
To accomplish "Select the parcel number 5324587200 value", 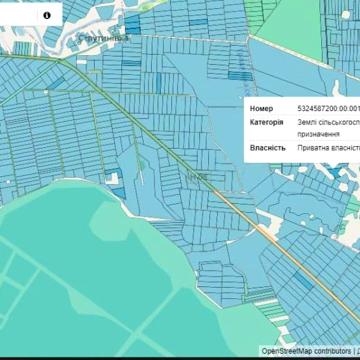I will (328, 108).
